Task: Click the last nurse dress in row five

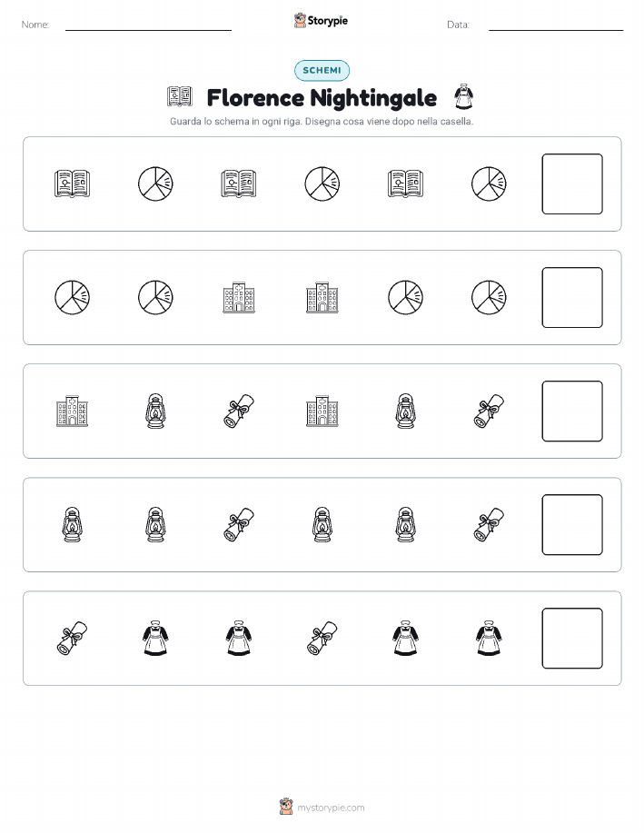Action: pyautogui.click(x=489, y=638)
